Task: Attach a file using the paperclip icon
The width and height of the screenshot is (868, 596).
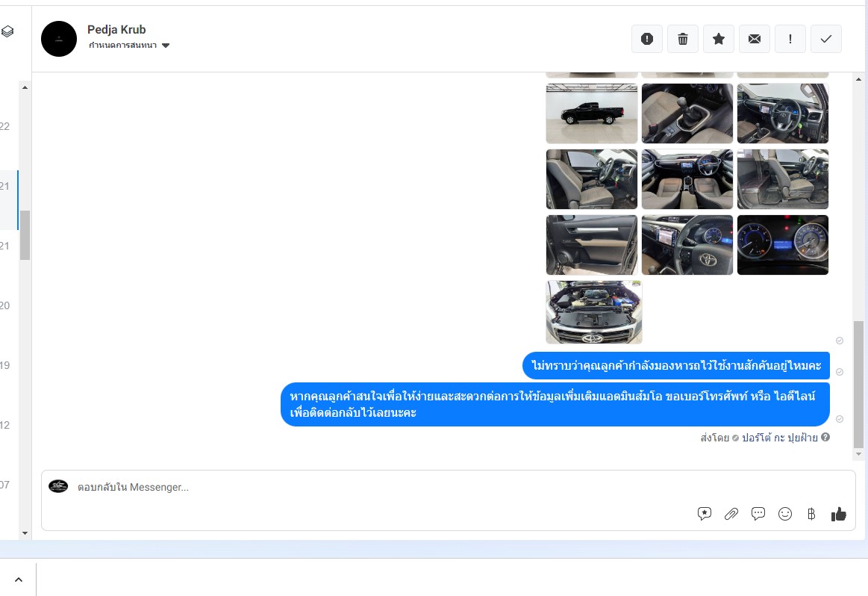Action: pos(731,514)
